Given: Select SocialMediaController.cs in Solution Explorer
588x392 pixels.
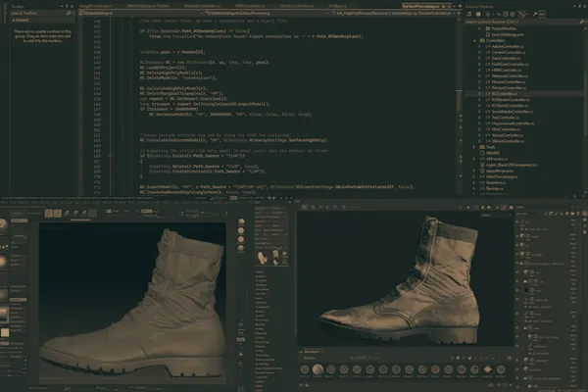Looking at the screenshot, I should pyautogui.click(x=513, y=112).
